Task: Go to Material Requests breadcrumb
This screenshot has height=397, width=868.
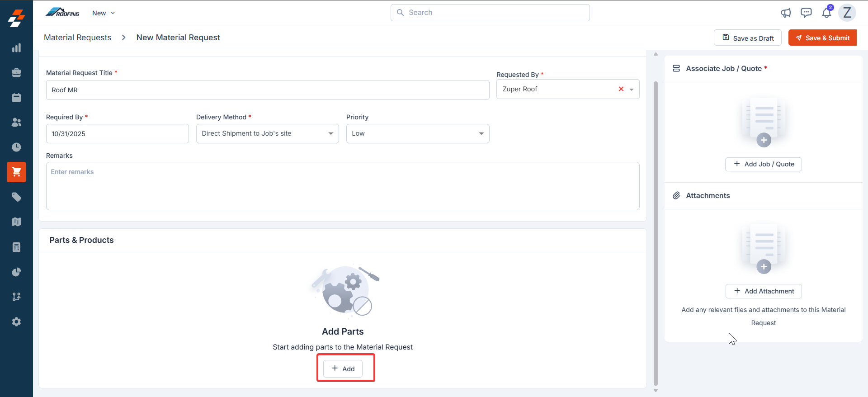Action: [x=78, y=38]
